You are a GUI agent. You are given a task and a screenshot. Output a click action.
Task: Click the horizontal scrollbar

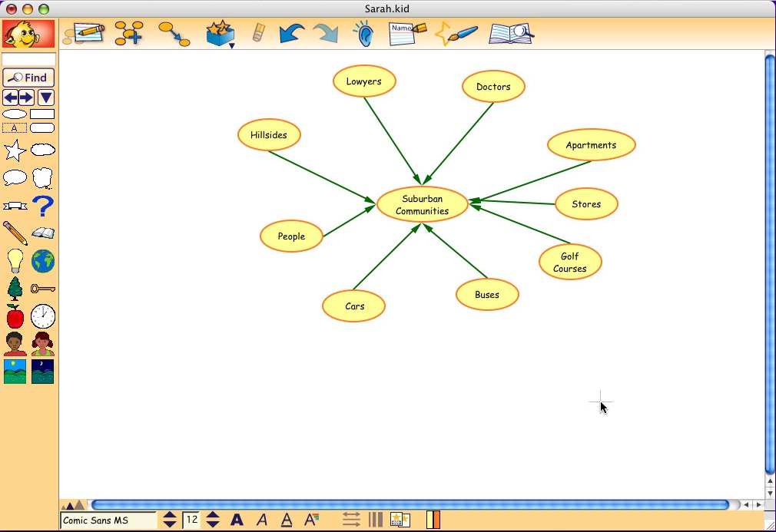410,505
